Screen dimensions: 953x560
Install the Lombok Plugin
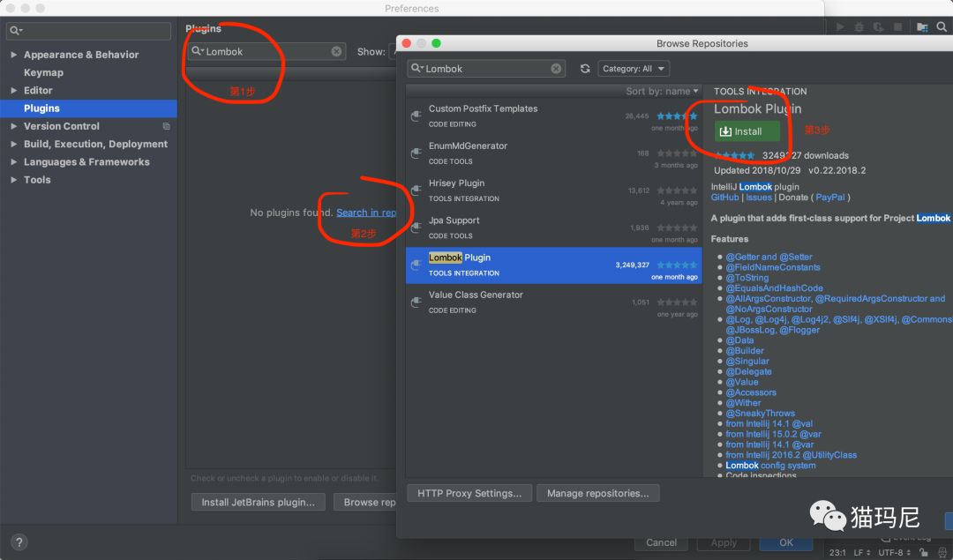coord(747,131)
